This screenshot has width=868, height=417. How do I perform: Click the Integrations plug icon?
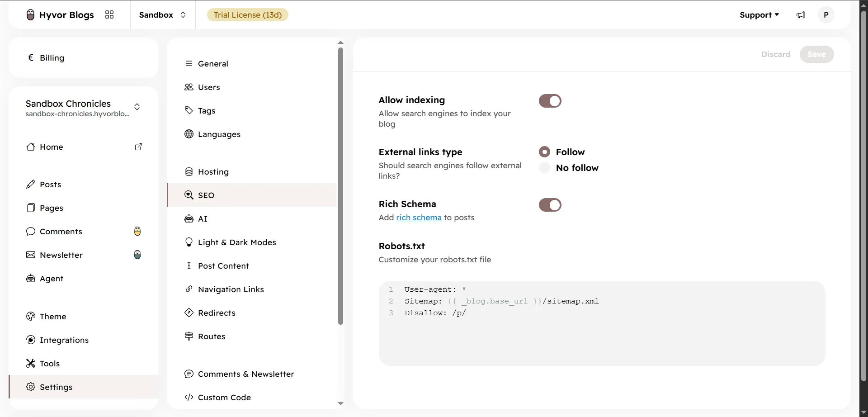[x=31, y=340]
